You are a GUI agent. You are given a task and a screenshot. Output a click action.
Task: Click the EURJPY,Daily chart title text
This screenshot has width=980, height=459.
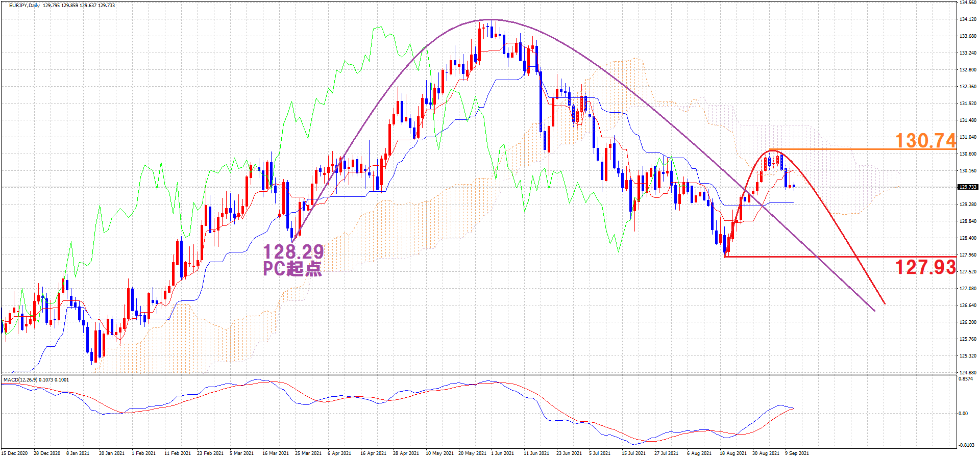24,6
